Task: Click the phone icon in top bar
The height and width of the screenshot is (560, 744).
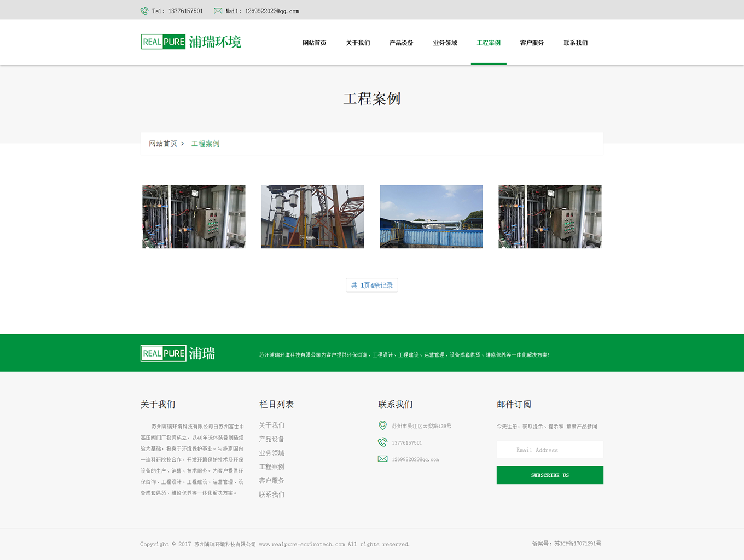Action: 144,11
